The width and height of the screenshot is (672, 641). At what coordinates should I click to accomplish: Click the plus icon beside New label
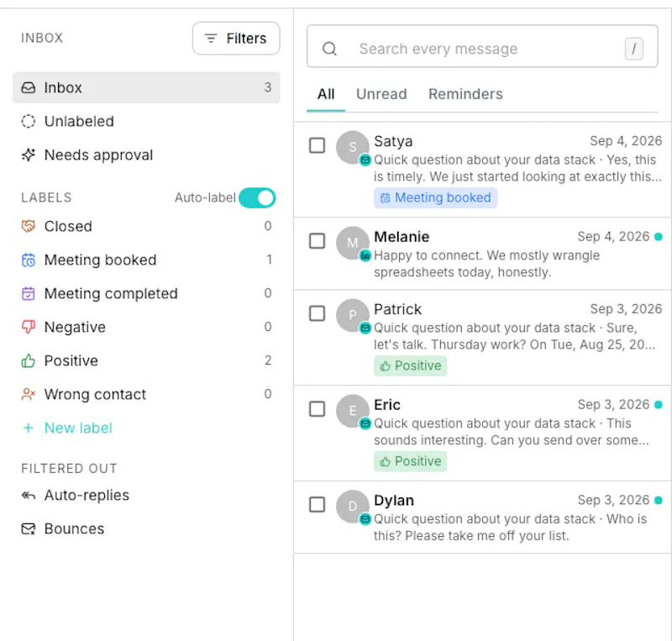29,428
